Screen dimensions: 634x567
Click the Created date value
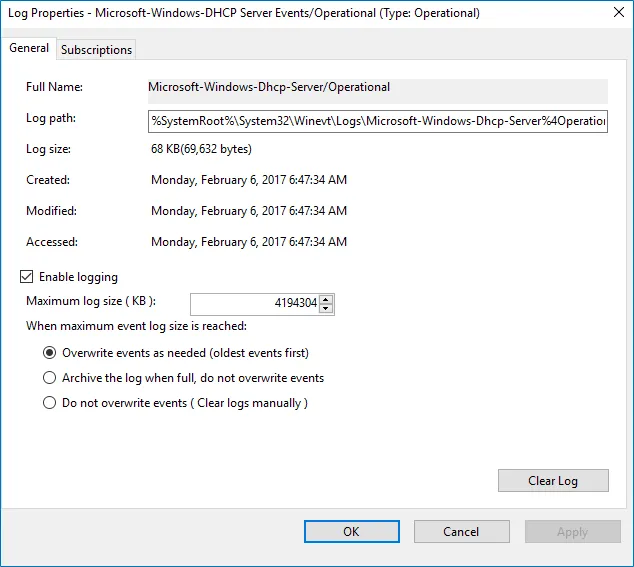click(x=249, y=180)
